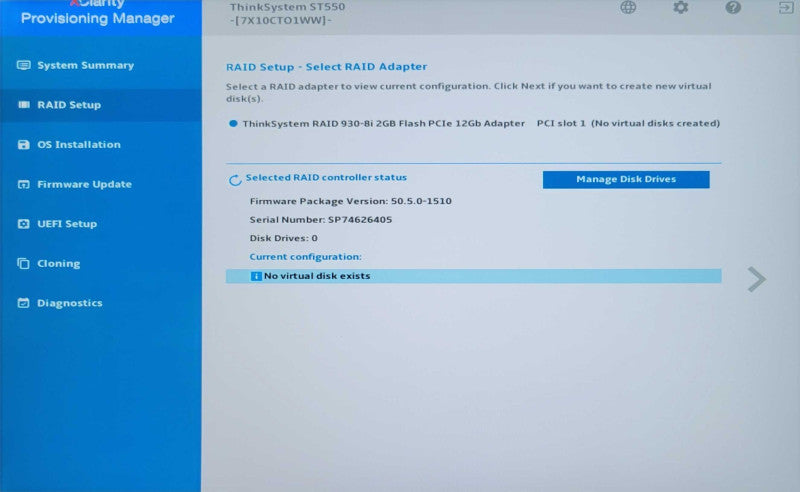This screenshot has height=492, width=800.
Task: Open Firmware Update menu item
Action: (101, 184)
